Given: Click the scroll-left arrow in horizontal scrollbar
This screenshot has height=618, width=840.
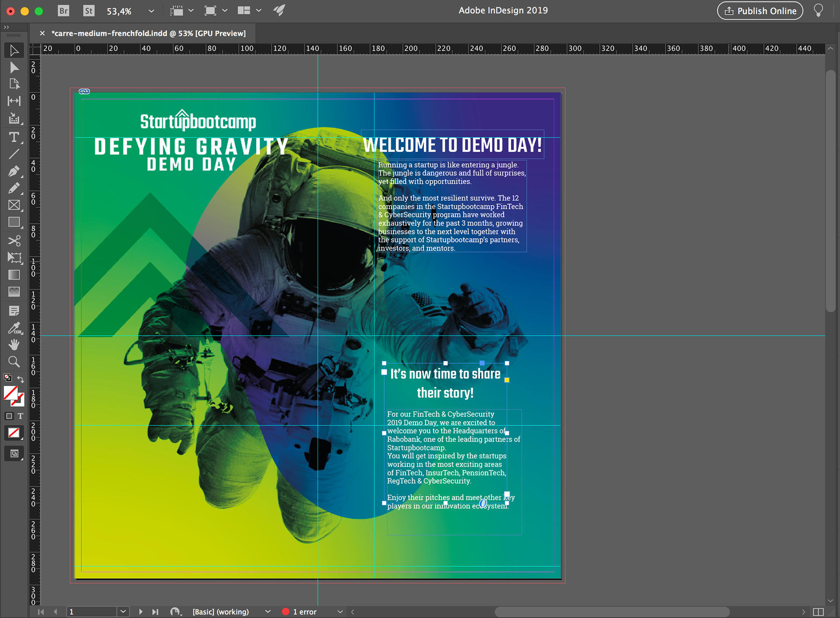Looking at the screenshot, I should 353,611.
